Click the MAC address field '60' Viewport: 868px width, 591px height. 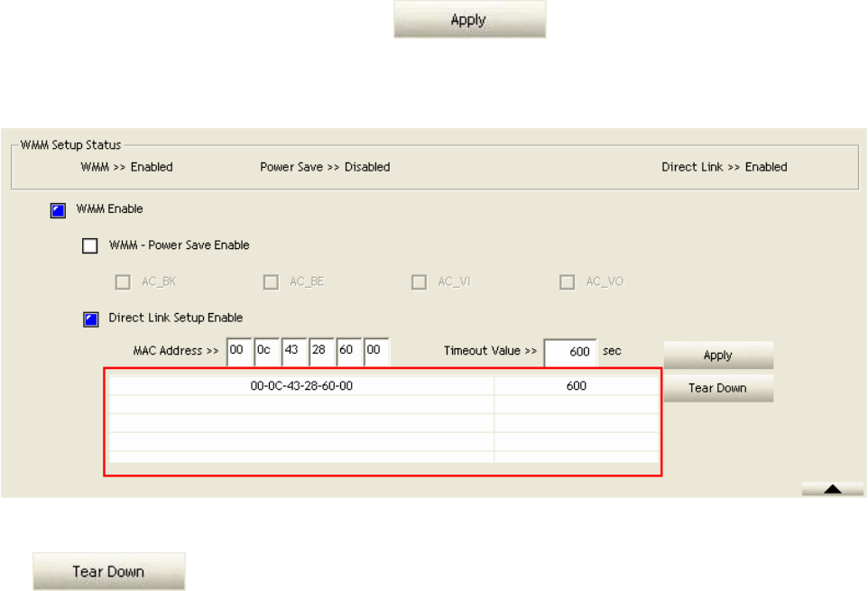349,351
